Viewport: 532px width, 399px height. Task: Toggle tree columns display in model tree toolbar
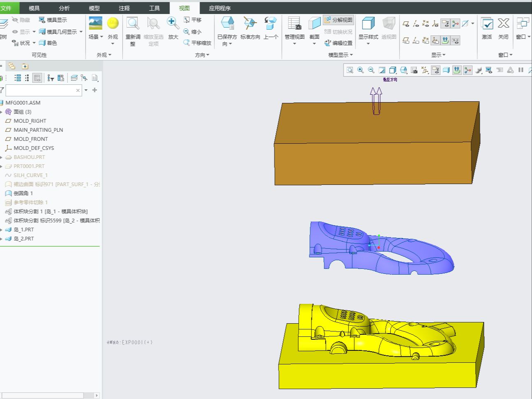[37, 78]
